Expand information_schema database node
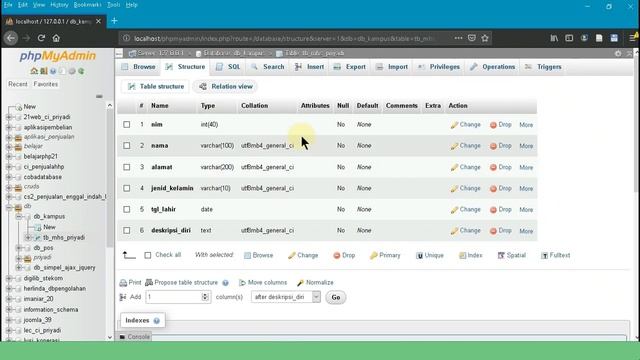Viewport: 640px width, 360px height. coord(9,309)
